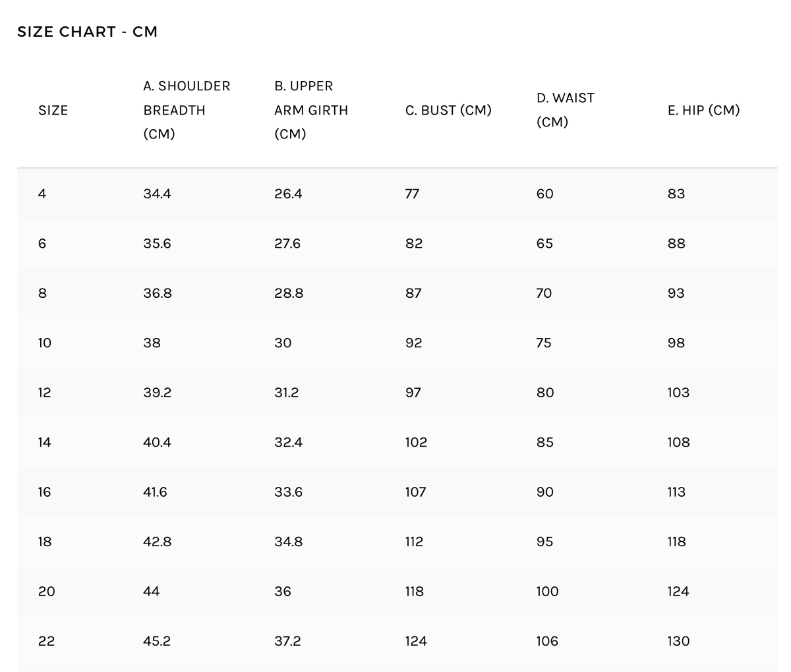
Task: Select upper arm girth value 34.8
Action: (x=289, y=542)
